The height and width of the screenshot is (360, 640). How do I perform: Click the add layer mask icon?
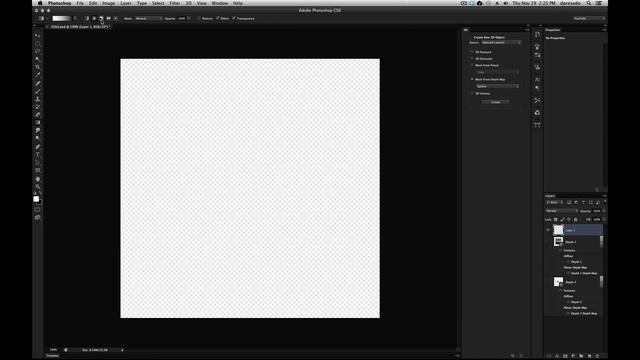click(565, 356)
